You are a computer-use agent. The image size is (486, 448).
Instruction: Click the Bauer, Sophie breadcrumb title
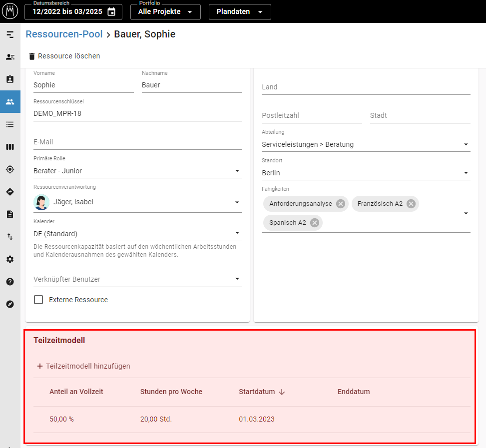pos(145,34)
